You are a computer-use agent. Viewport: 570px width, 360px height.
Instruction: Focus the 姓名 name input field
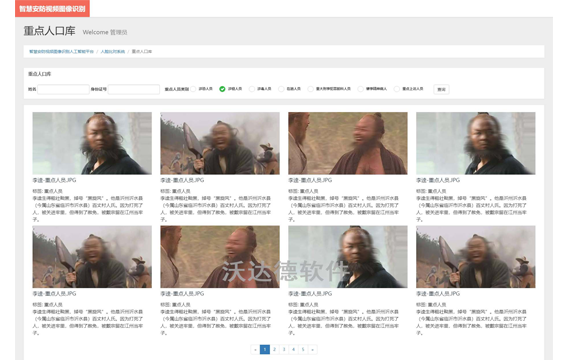(x=63, y=89)
